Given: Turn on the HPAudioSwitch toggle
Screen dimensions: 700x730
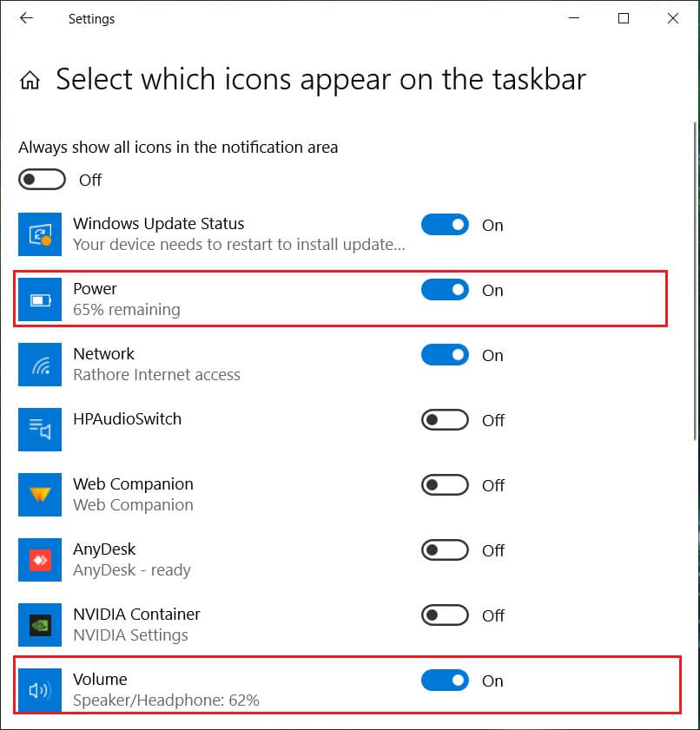Looking at the screenshot, I should pos(445,420).
